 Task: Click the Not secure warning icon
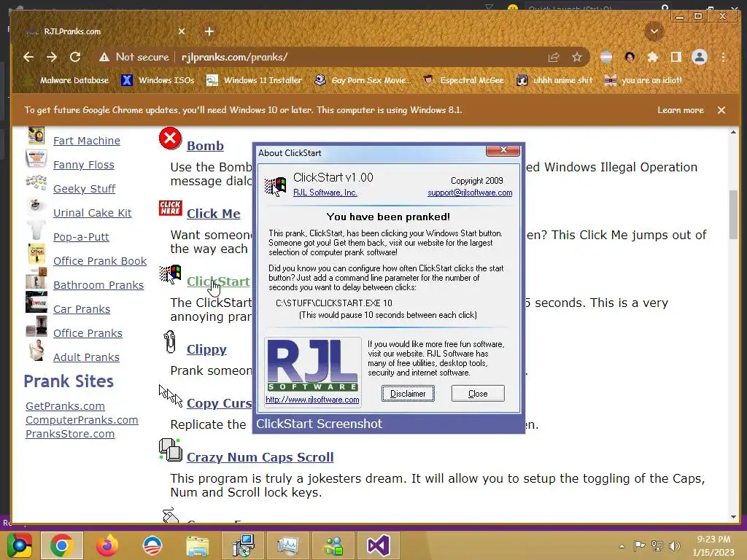104,57
